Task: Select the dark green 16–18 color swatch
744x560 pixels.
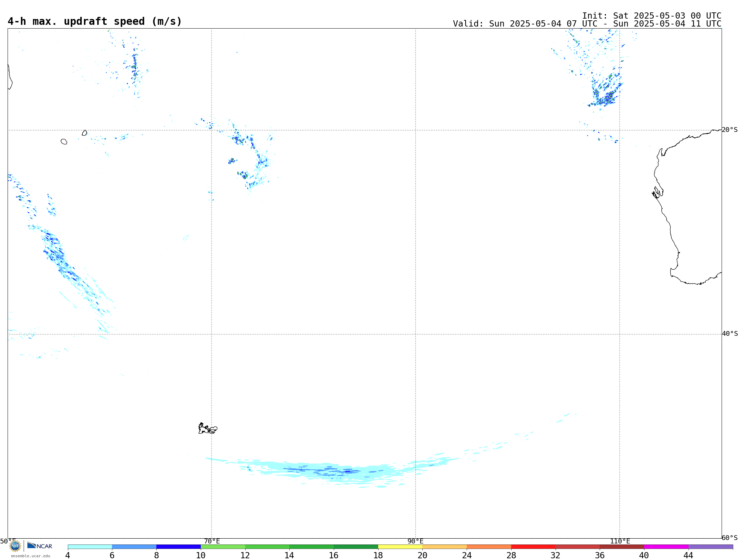Action: (356, 547)
